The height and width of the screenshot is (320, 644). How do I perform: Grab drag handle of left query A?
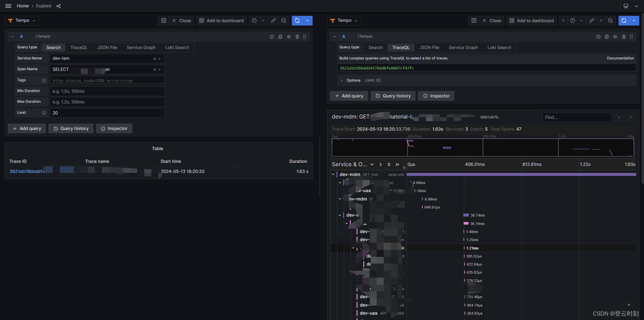click(x=305, y=37)
